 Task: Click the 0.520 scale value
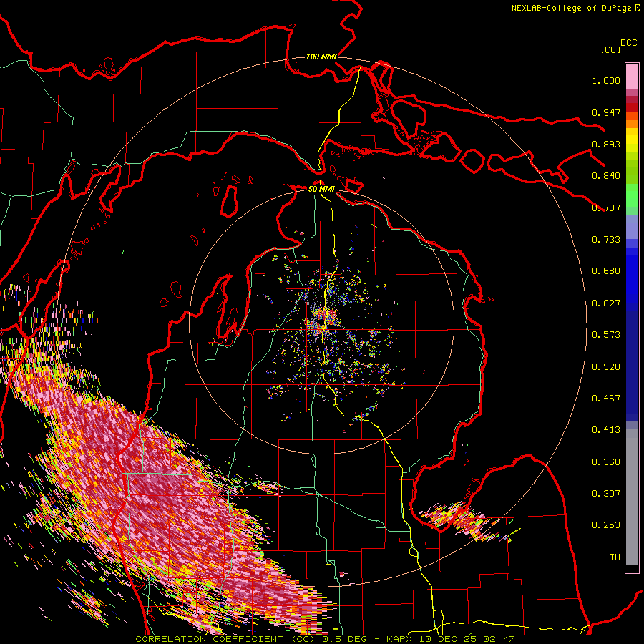click(606, 367)
